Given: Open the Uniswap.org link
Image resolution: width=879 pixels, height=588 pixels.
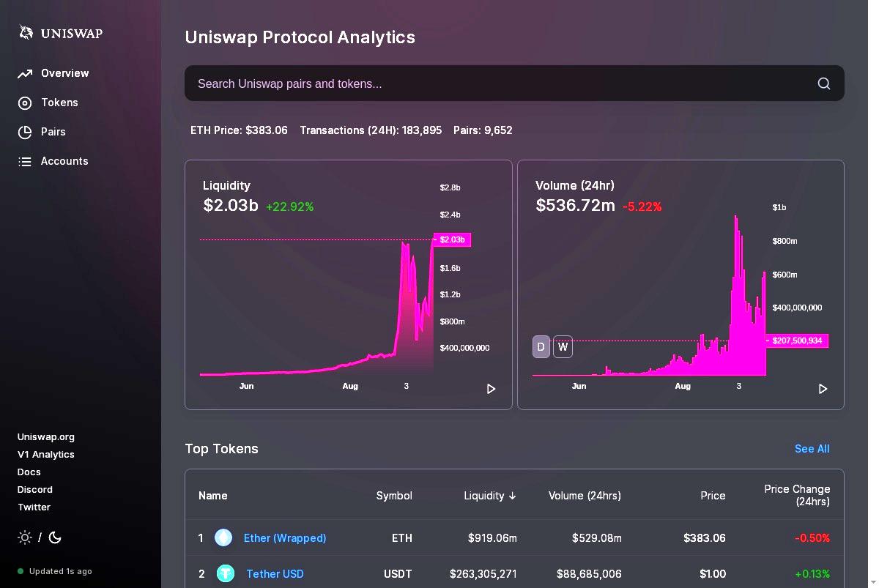Looking at the screenshot, I should coord(46,436).
